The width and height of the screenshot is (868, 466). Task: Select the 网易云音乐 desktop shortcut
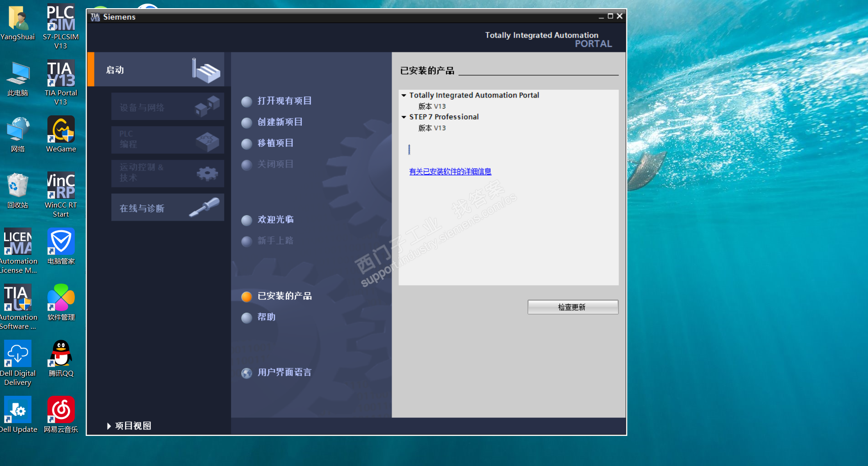click(x=61, y=415)
